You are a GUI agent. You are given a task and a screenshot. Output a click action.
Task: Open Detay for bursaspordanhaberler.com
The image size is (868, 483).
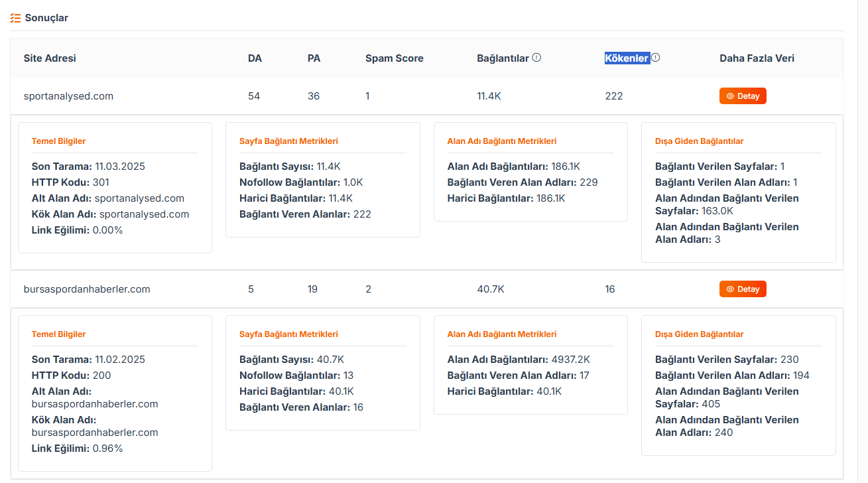pos(743,289)
